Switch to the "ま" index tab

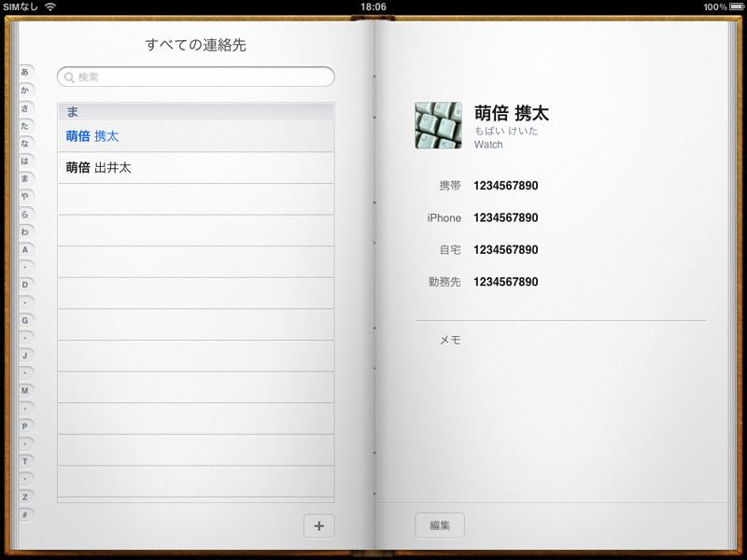tap(24, 177)
